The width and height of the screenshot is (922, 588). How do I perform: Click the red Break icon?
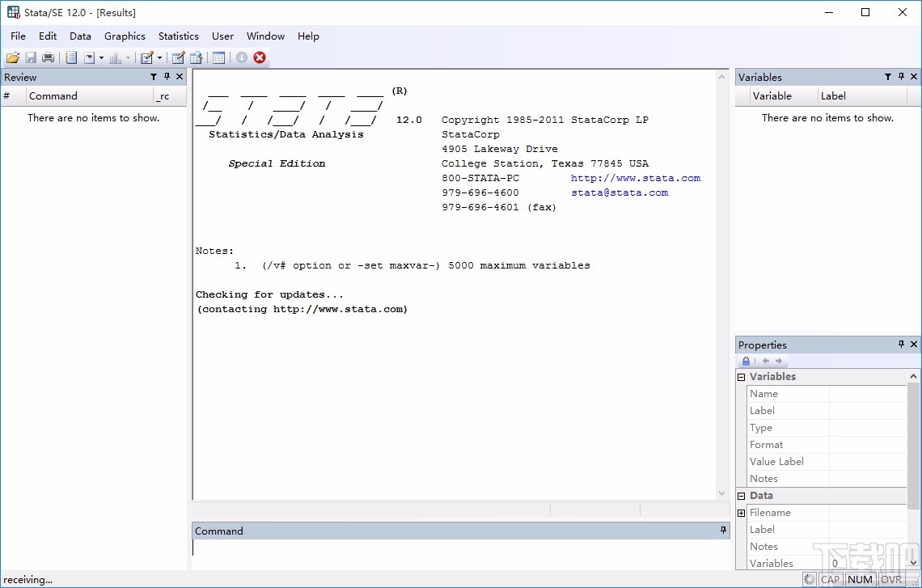[260, 57]
